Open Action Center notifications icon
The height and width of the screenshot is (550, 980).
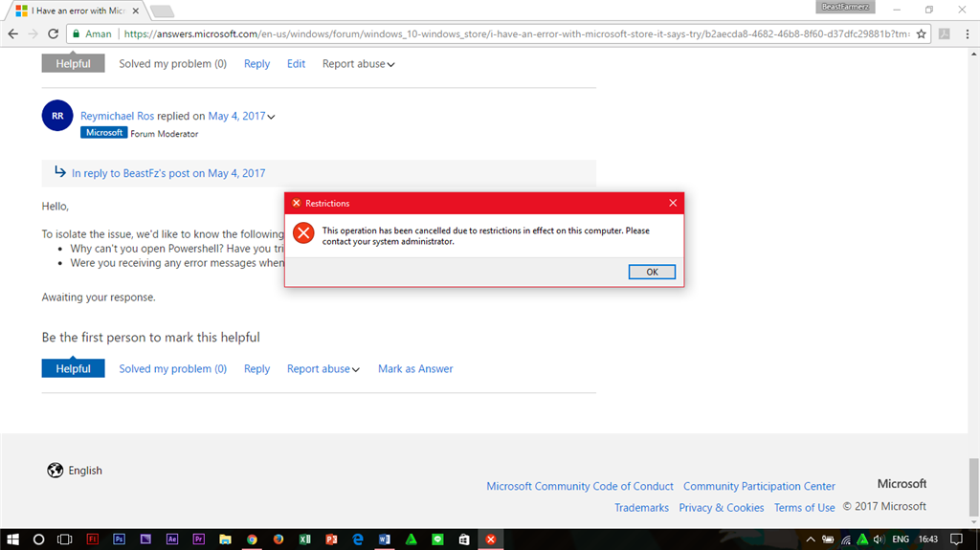(x=956, y=539)
